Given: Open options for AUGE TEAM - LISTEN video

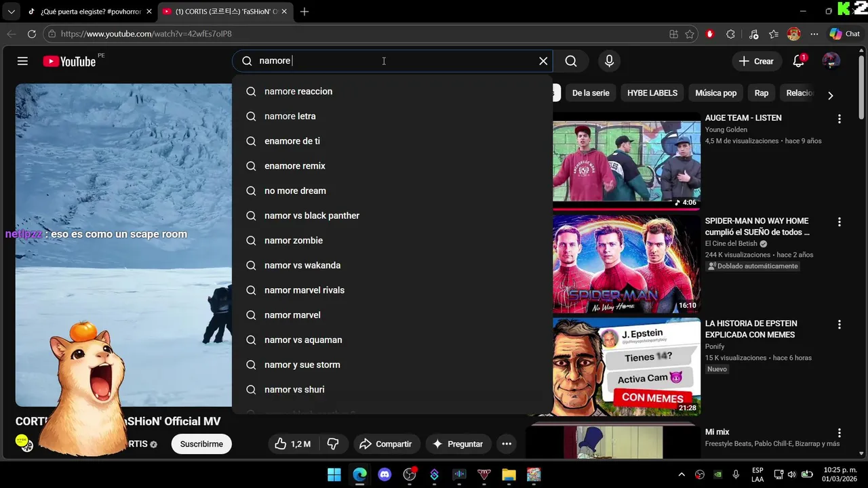Looking at the screenshot, I should coord(839,119).
